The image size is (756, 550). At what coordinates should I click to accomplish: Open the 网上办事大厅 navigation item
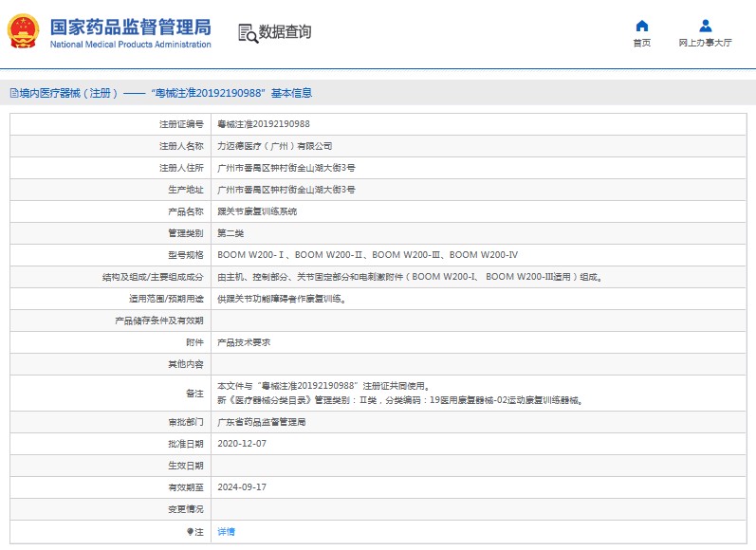pyautogui.click(x=705, y=43)
